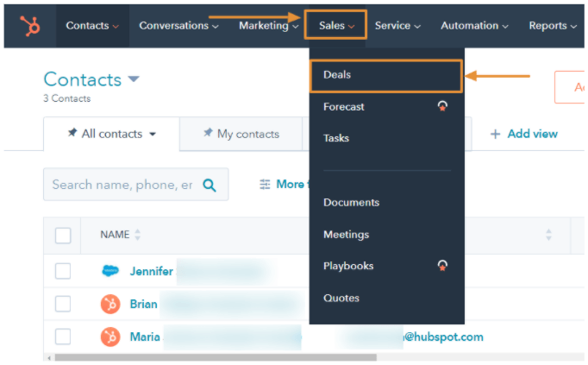Expand the Contacts heading dropdown arrow
Viewport: 588px width, 365px height.
click(x=134, y=79)
